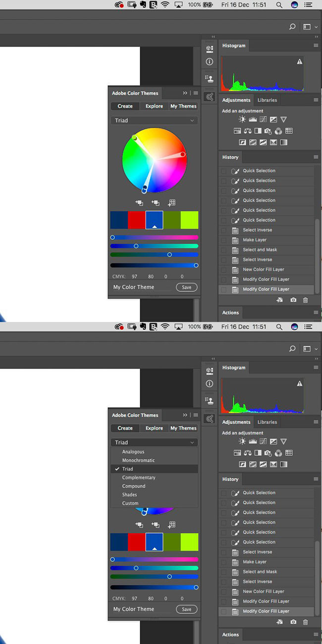Toggle history brush source box beside Make Layer
322x644 pixels.
(224, 240)
